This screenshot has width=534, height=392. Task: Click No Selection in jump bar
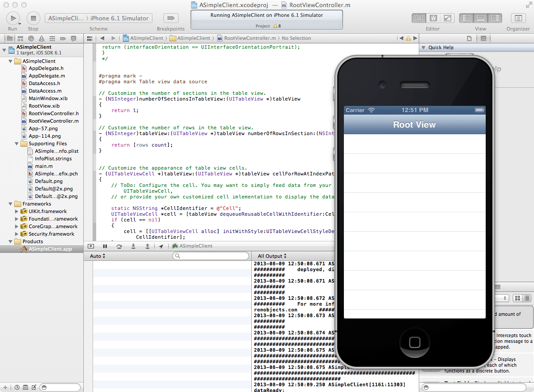coord(296,39)
